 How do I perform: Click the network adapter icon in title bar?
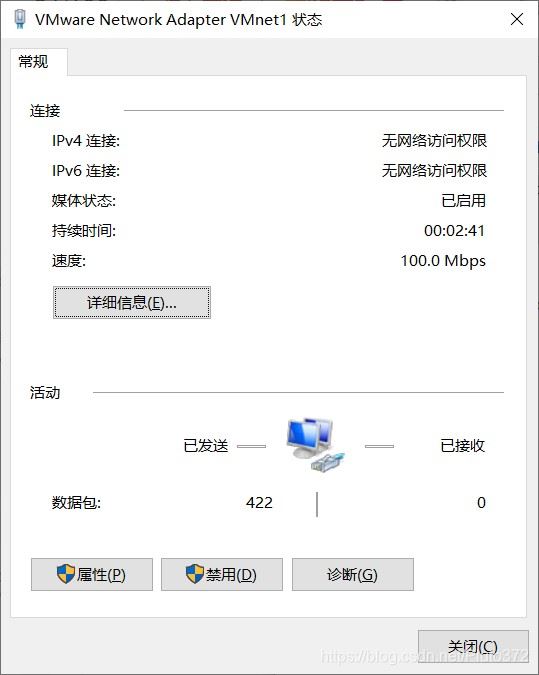(x=20, y=19)
